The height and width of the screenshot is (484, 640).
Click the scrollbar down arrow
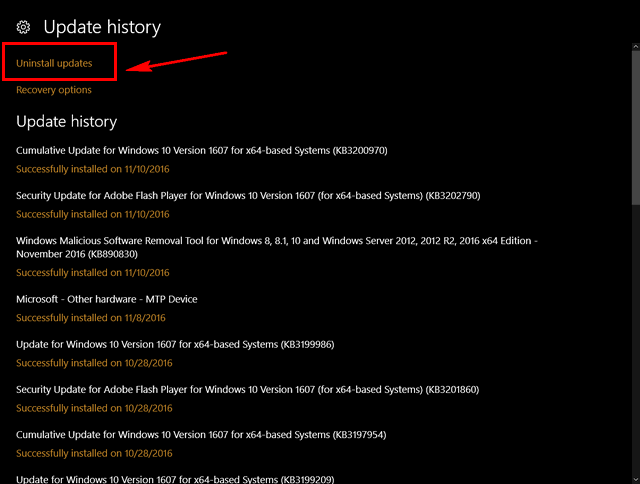click(x=636, y=480)
